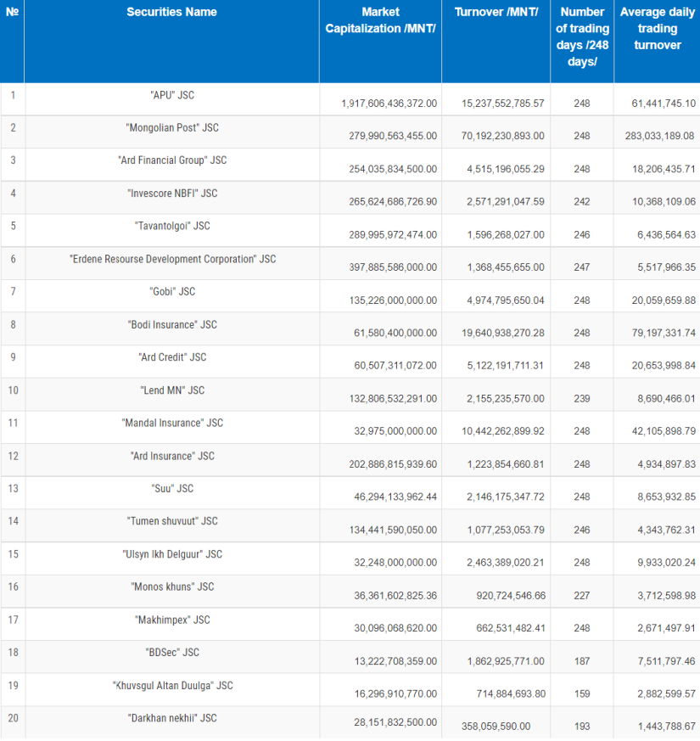
Task: Click Gobi market cap 135,226,000,000.00
Action: [x=393, y=300]
